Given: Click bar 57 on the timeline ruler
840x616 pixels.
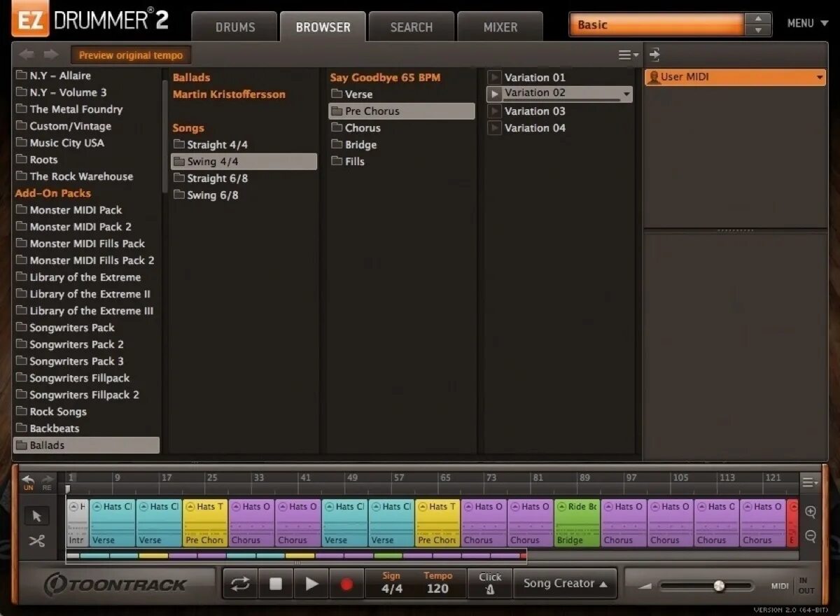Looking at the screenshot, I should [398, 477].
